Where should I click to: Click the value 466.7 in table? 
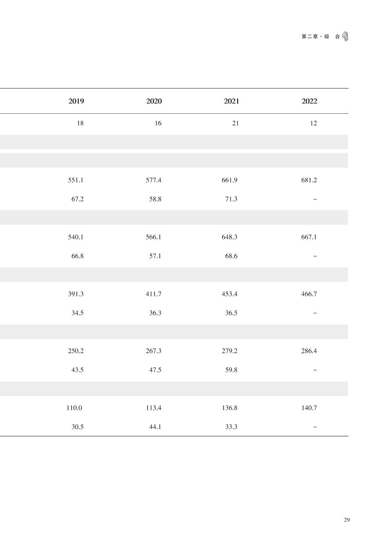[309, 294]
